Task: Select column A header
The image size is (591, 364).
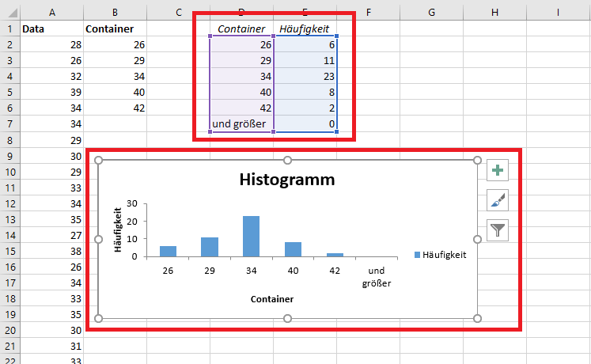Action: pyautogui.click(x=52, y=13)
